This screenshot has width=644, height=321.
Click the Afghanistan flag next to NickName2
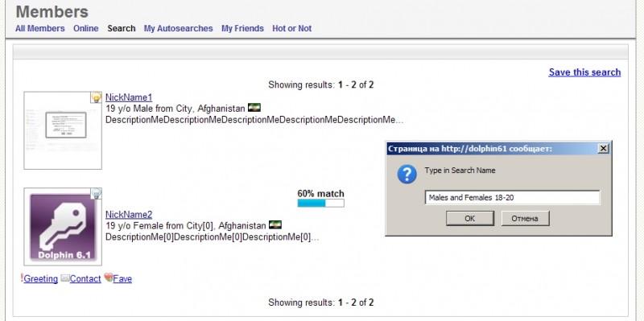point(275,225)
